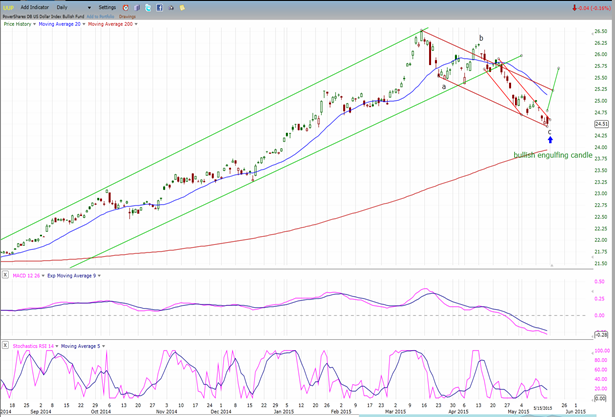
Task: Click the 5/15/2015 date marker
Action: click(x=544, y=408)
